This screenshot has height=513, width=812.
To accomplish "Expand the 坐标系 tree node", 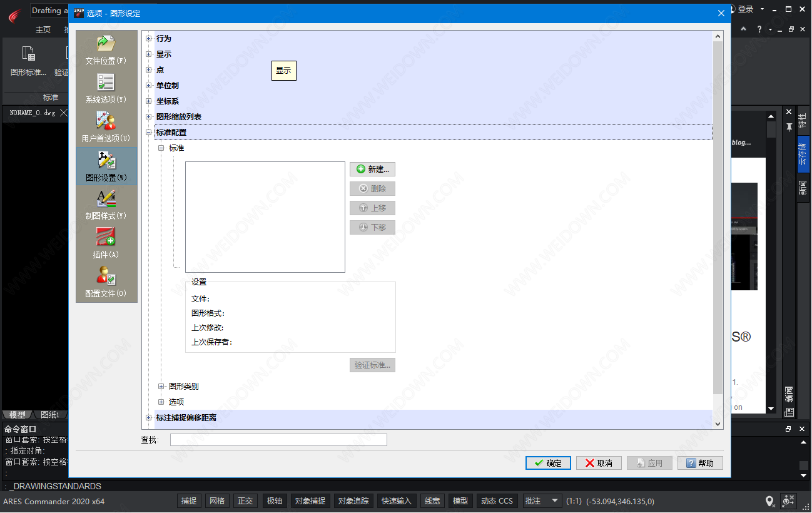I will (x=149, y=101).
